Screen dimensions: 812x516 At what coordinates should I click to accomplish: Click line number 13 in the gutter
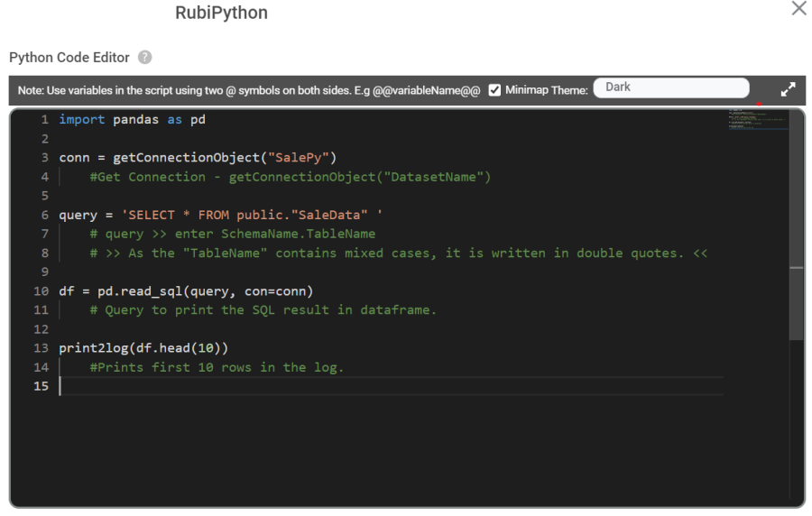(x=42, y=348)
